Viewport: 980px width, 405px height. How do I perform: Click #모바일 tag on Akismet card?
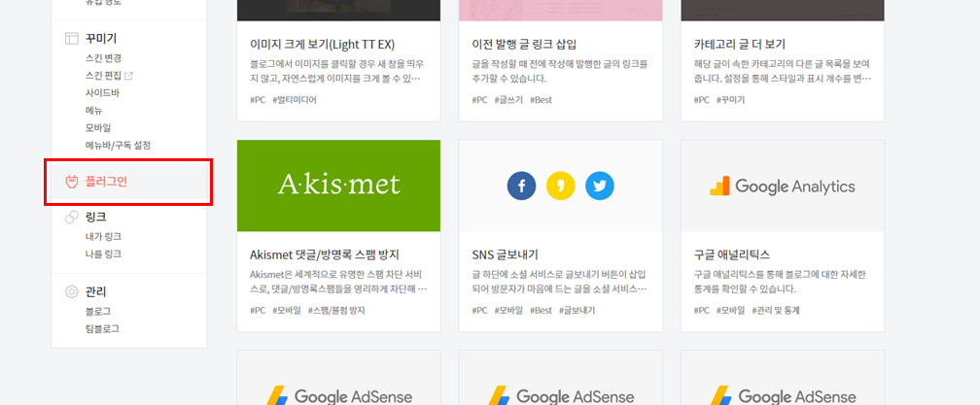(x=286, y=310)
